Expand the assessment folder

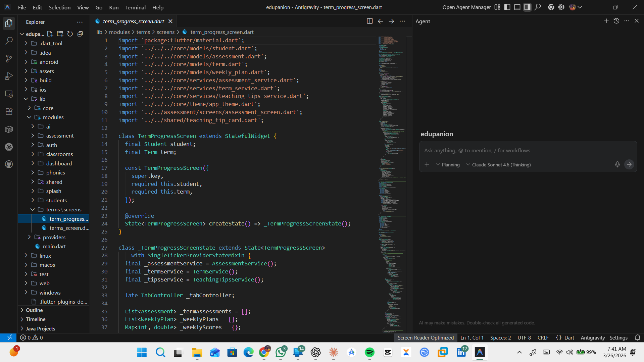(x=60, y=136)
